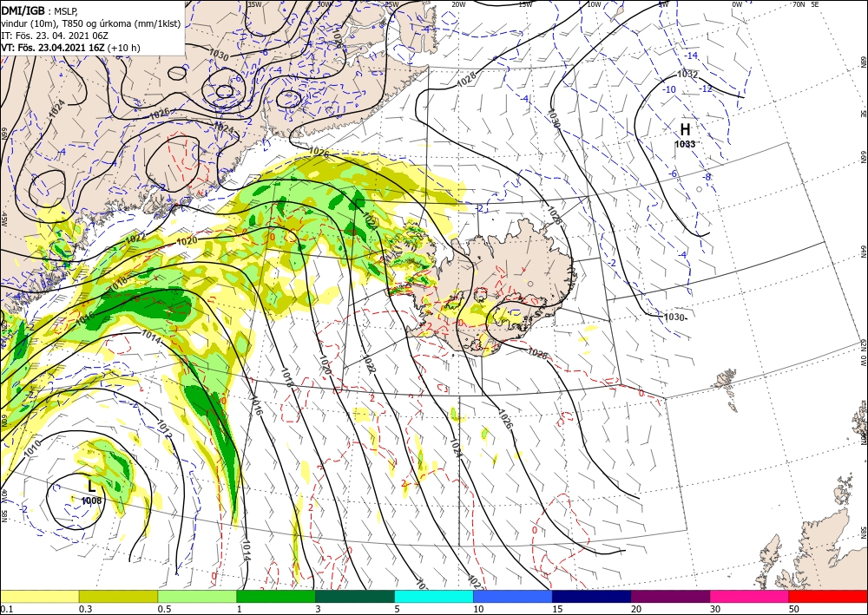Click the legend value 50
The width and height of the screenshot is (868, 615).
tap(794, 609)
